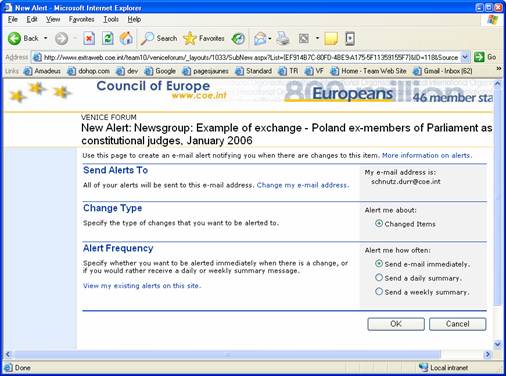
Task: Click the Forward navigation arrow
Action: coord(62,39)
